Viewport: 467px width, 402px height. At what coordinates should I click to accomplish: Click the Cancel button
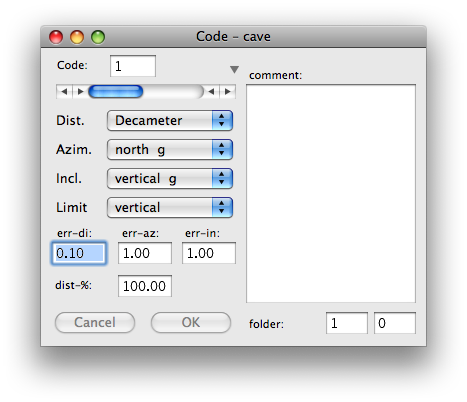click(95, 322)
